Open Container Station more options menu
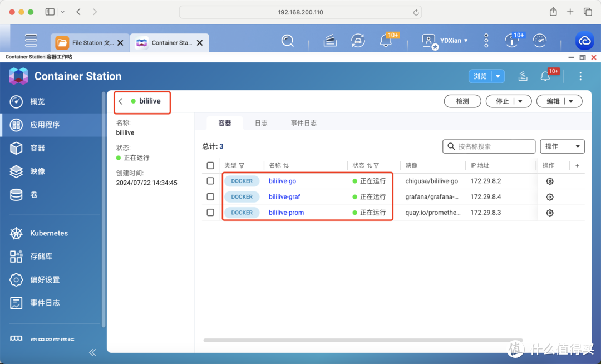This screenshot has height=364, width=601. coord(580,76)
